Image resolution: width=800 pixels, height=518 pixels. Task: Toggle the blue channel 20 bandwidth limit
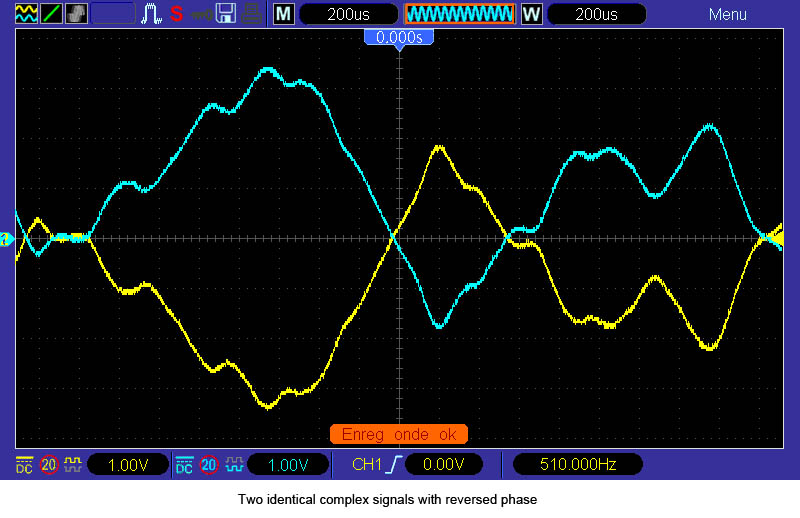click(x=209, y=464)
